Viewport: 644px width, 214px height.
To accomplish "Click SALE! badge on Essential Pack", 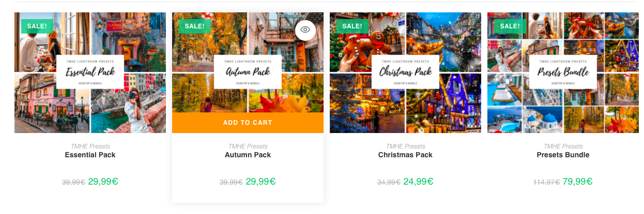I will tap(37, 26).
